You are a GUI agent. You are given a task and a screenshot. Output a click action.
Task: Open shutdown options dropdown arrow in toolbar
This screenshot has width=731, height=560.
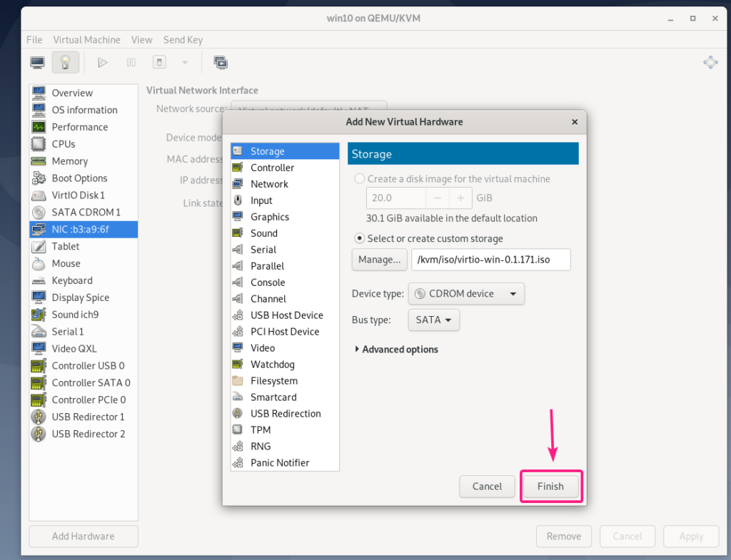point(185,63)
